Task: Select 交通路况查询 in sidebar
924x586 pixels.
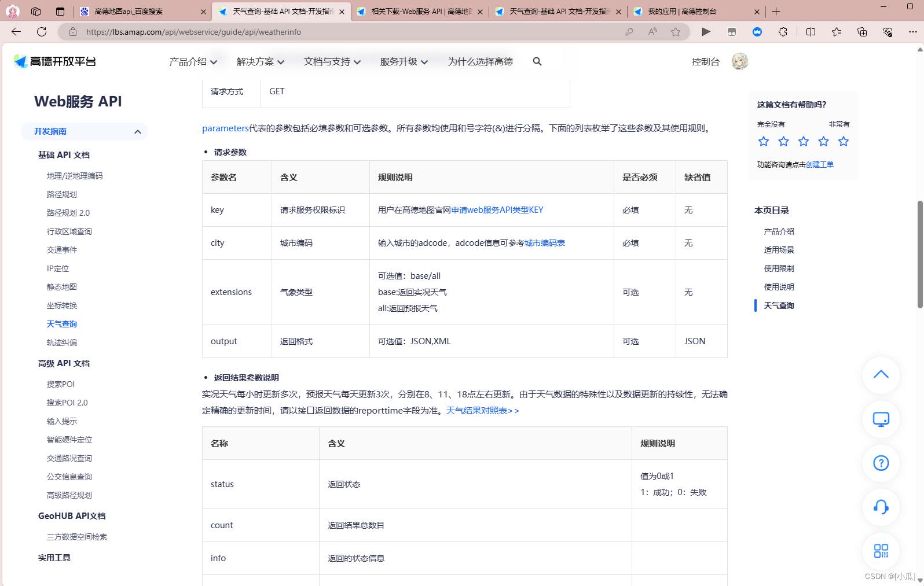Action: click(x=69, y=458)
